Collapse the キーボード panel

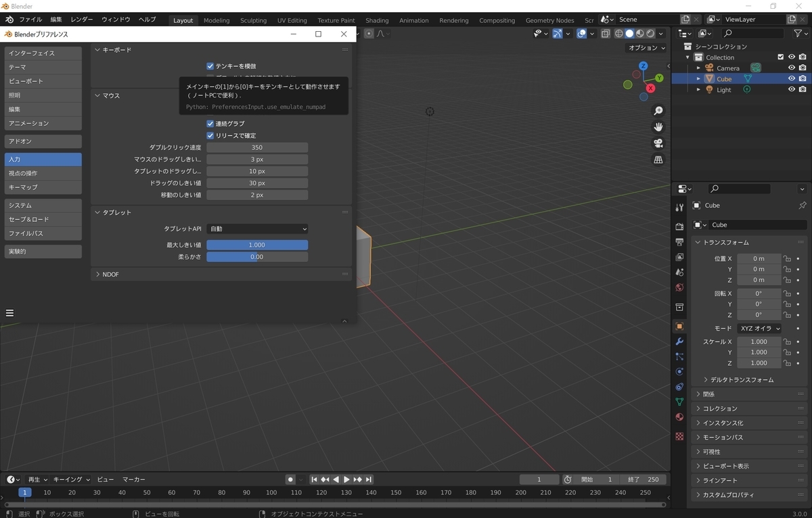tap(97, 49)
